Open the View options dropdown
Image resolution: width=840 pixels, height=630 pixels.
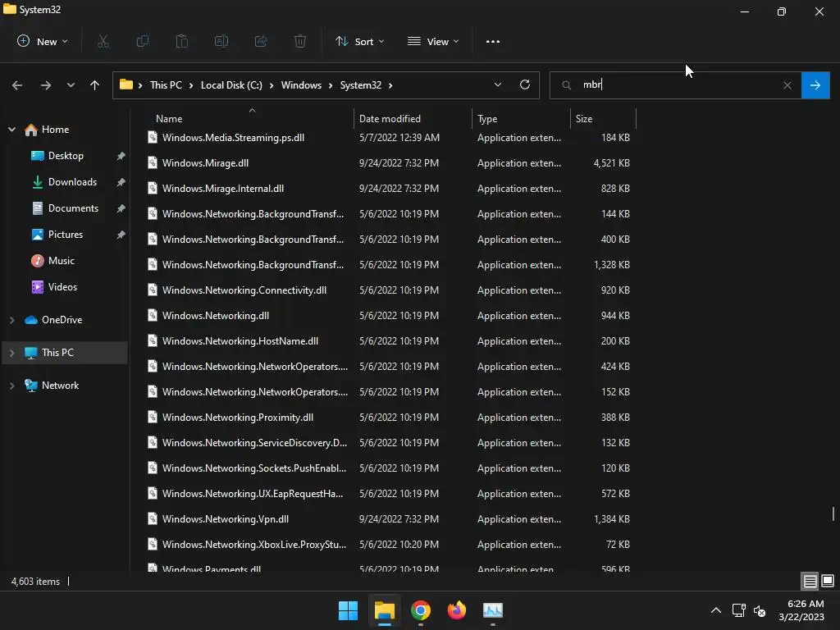(433, 41)
